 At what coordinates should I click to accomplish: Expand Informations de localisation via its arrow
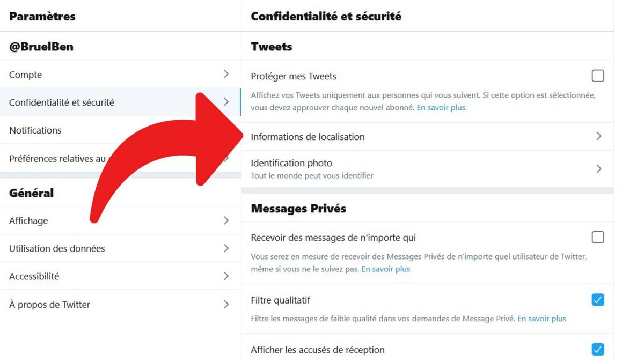pos(599,136)
